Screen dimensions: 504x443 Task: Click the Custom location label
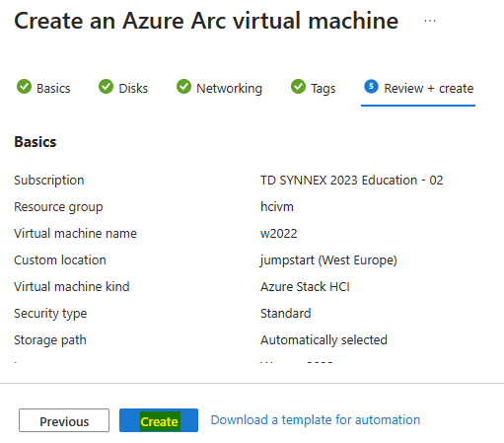[60, 260]
